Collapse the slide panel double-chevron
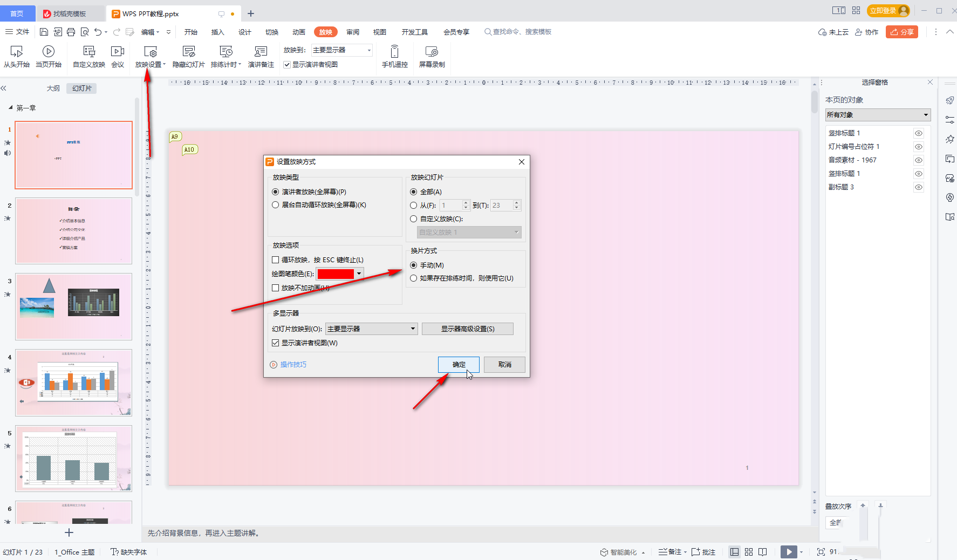Viewport: 957px width, 560px height. tap(4, 88)
